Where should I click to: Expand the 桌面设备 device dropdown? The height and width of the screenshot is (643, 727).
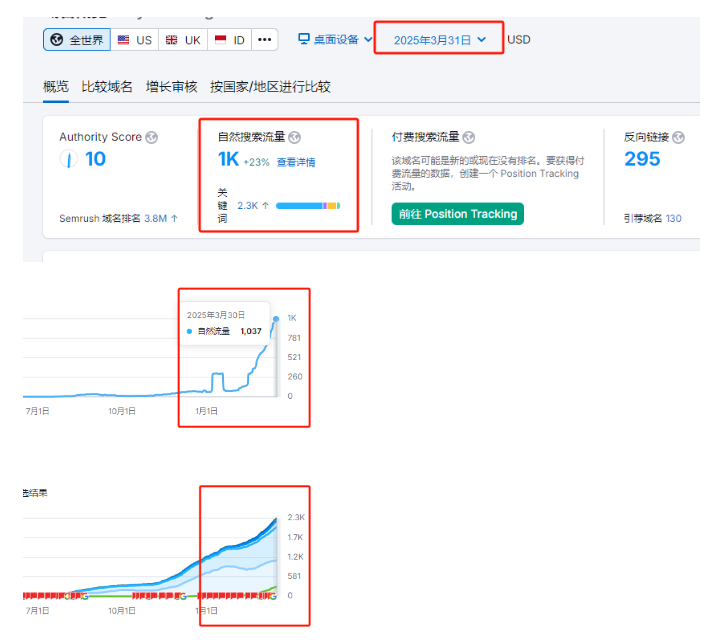[335, 40]
